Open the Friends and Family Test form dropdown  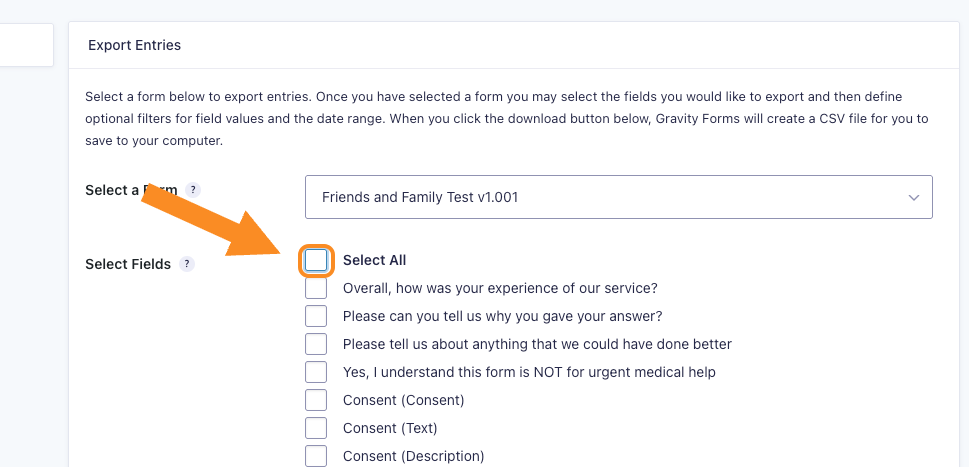(x=619, y=197)
